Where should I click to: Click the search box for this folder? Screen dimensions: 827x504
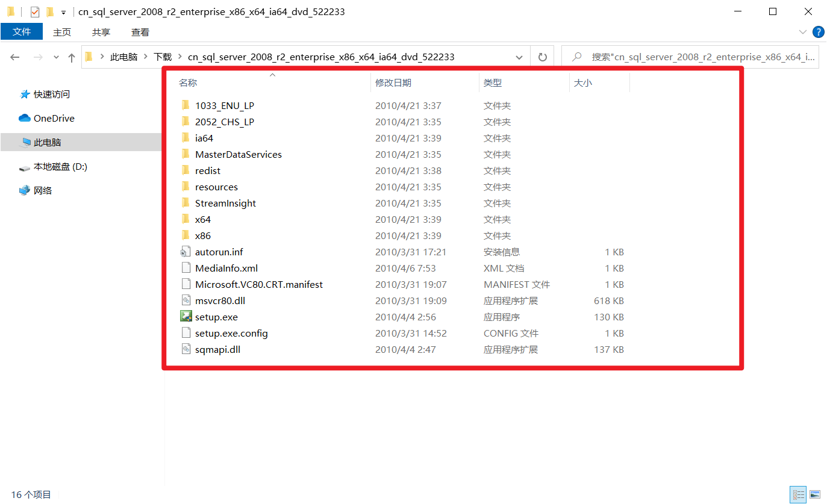click(x=690, y=57)
